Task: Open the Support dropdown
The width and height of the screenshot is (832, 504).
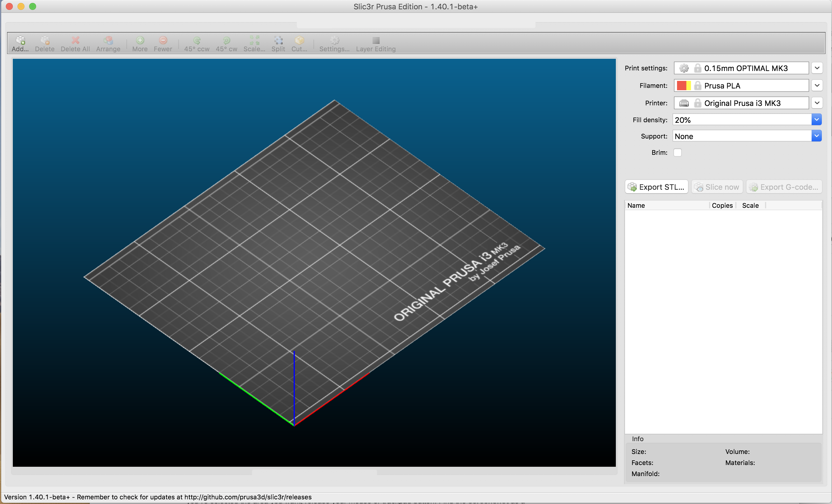Action: 817,136
